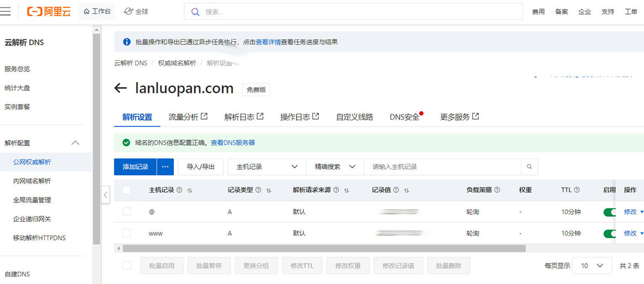Open the 主机记录 search field dropdown
Viewport: 644px width, 284px height.
(267, 167)
